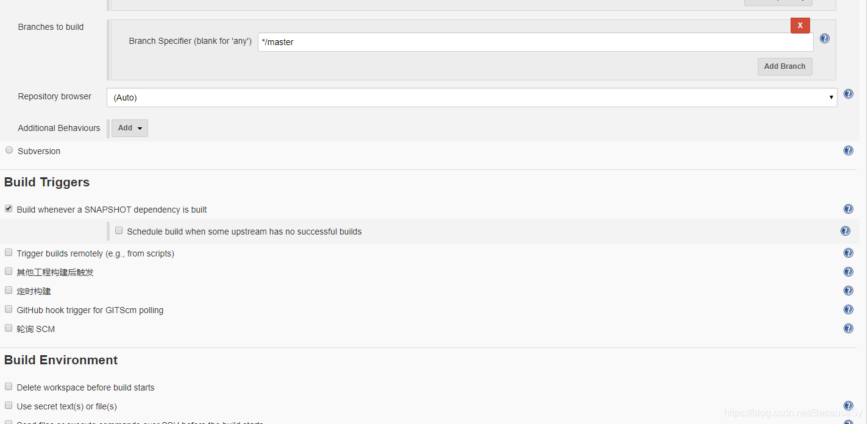Uncheck Build whenever a SNAPSHOT dependency is built

coord(9,208)
